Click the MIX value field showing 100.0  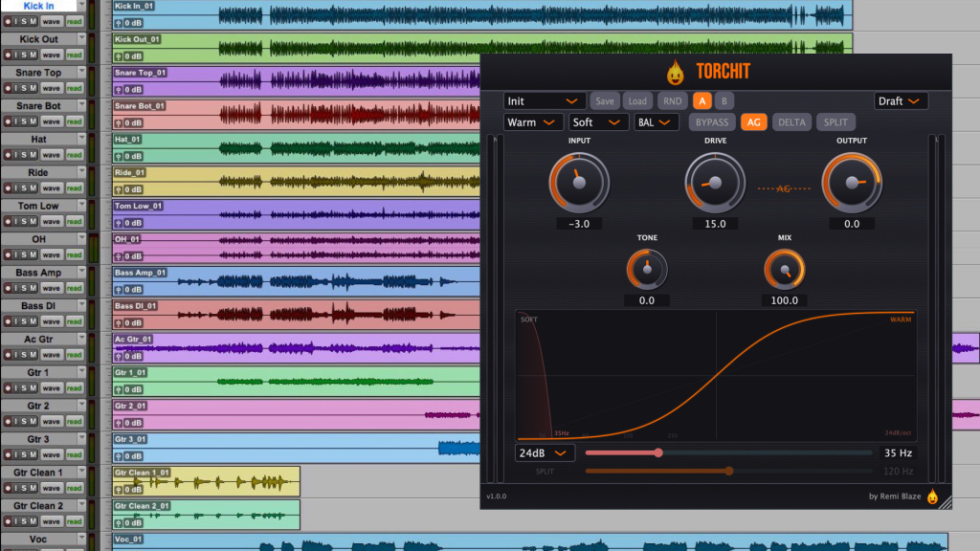click(784, 300)
